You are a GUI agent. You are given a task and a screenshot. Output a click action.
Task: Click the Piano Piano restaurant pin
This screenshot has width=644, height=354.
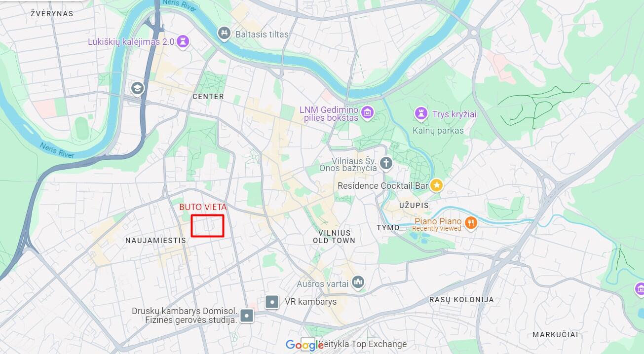click(471, 222)
